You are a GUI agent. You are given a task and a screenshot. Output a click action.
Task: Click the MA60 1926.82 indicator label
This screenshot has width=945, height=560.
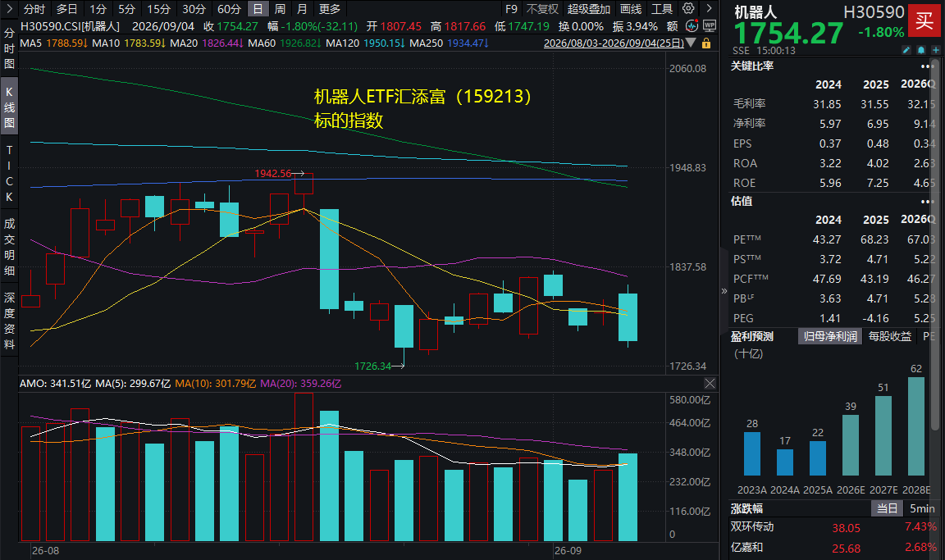pyautogui.click(x=285, y=43)
